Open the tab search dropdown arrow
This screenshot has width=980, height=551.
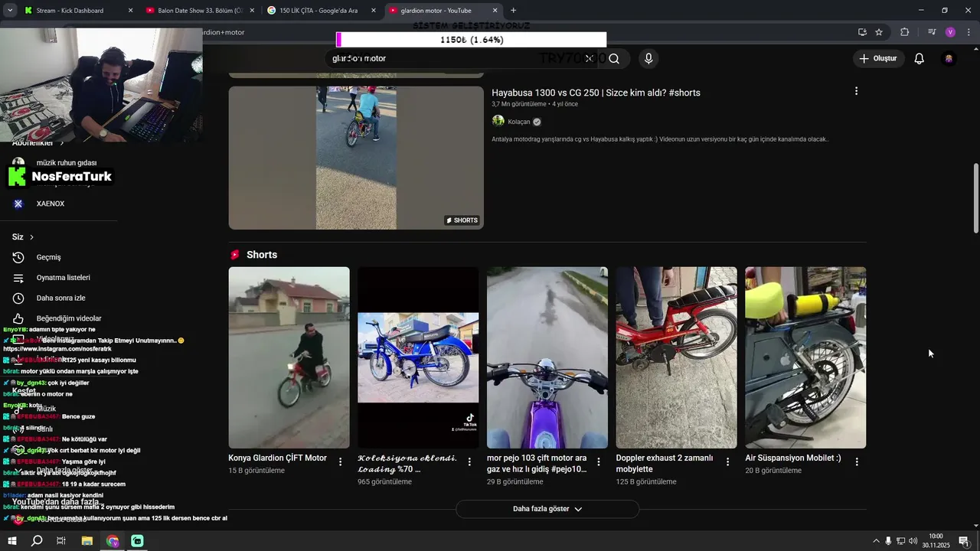pyautogui.click(x=10, y=11)
